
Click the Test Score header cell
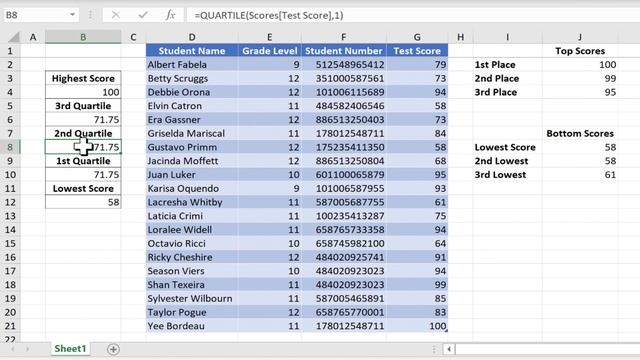coord(417,51)
